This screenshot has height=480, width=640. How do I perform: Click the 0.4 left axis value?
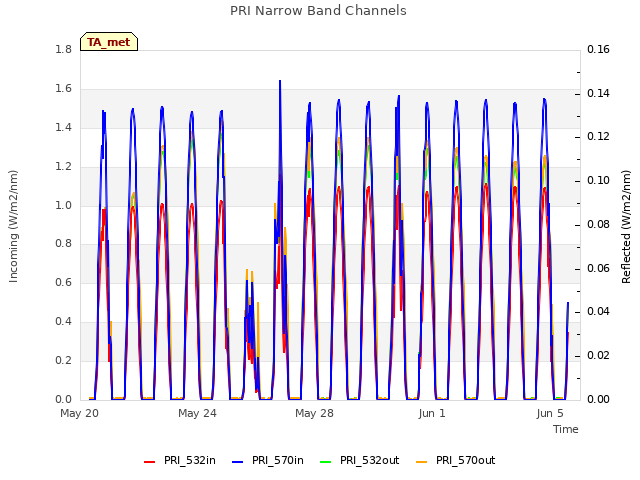[63, 322]
